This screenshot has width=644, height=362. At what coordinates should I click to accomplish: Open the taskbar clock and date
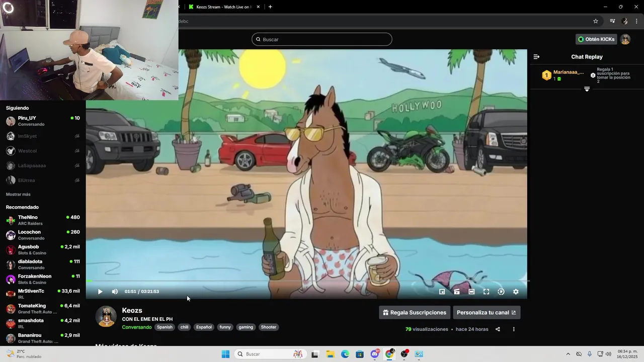click(x=627, y=354)
